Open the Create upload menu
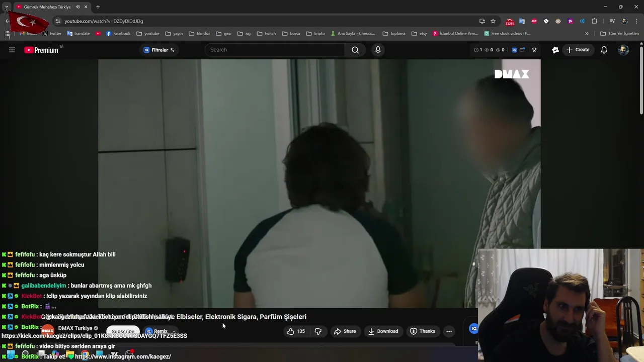Viewport: 644px width, 362px height. pyautogui.click(x=578, y=50)
